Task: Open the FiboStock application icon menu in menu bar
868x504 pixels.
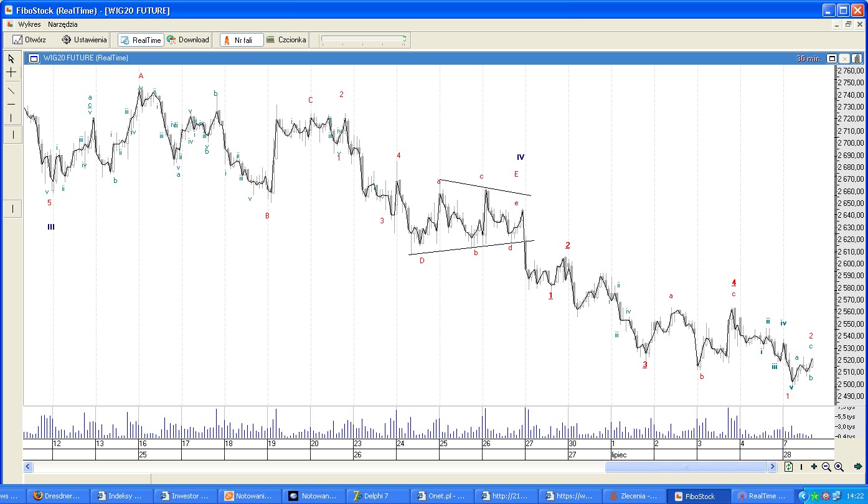Action: tap(9, 24)
